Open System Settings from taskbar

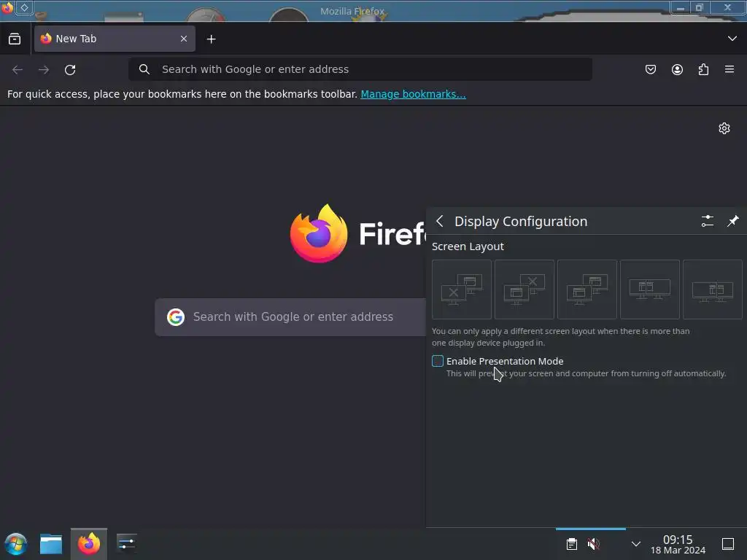pos(126,544)
